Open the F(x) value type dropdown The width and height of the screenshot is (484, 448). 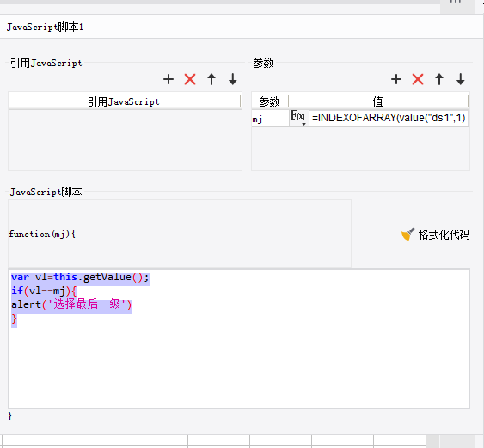coord(298,118)
